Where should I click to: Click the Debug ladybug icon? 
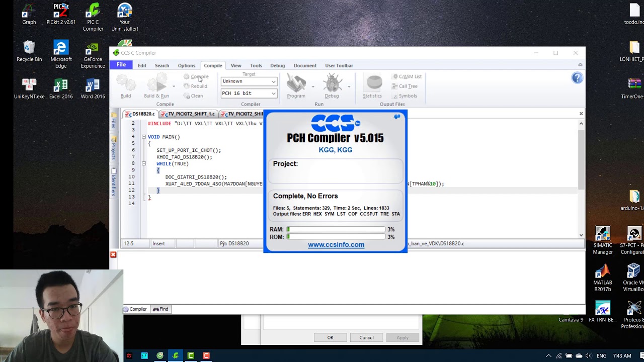(332, 83)
